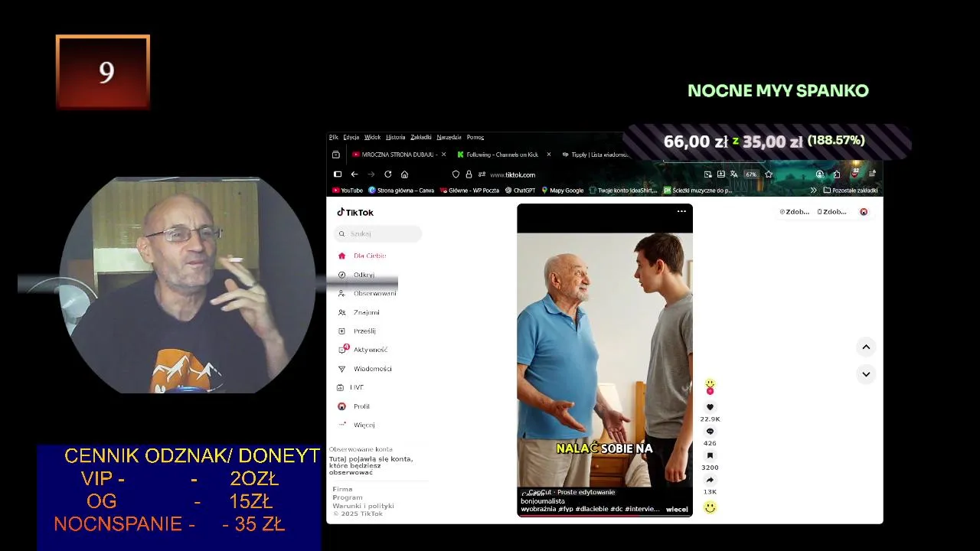
Task: Focus the Szukaj search field
Action: pyautogui.click(x=379, y=233)
